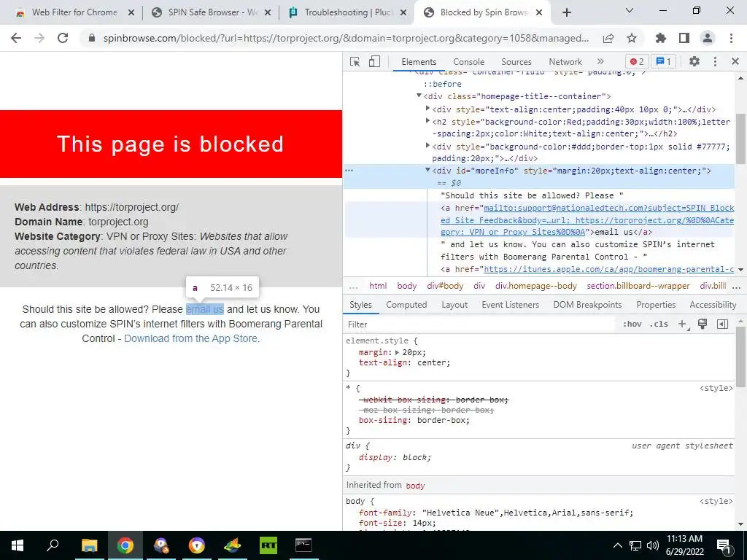Screen dimensions: 747x560
Task: Show more DevTools tabs chevron
Action: (x=600, y=61)
